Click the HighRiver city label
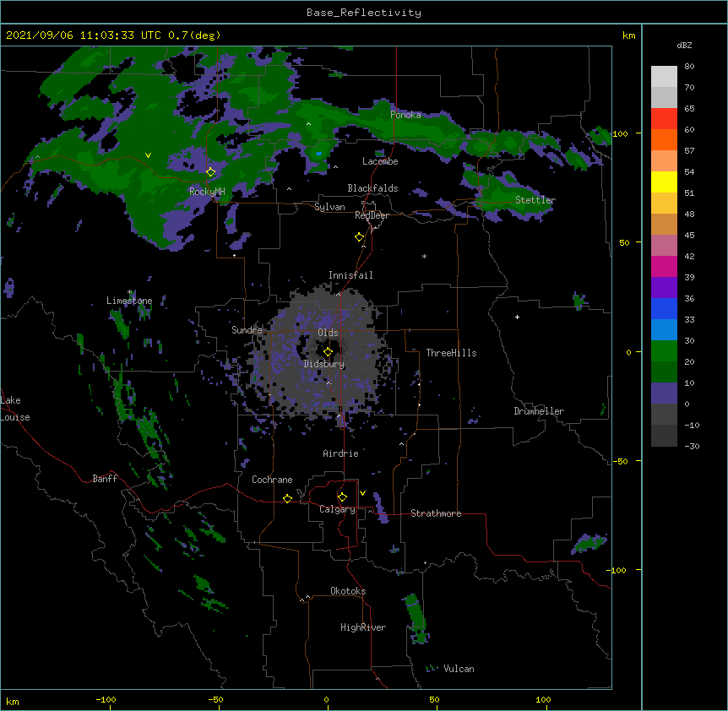This screenshot has height=711, width=728. pos(363,627)
